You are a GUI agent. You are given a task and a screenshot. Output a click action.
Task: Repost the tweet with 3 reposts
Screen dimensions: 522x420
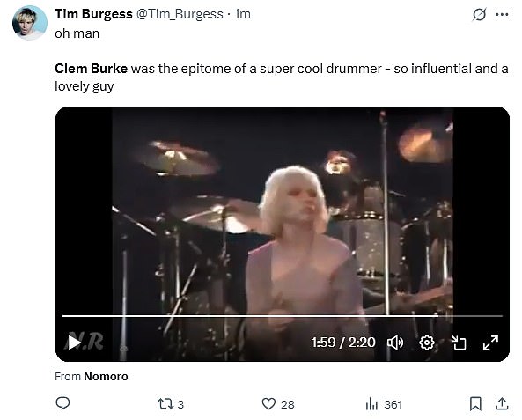(171, 404)
